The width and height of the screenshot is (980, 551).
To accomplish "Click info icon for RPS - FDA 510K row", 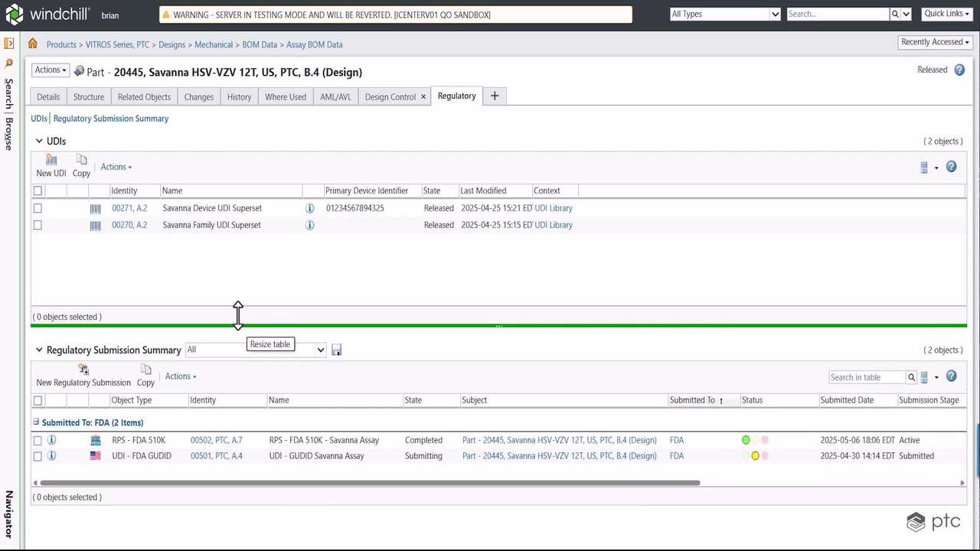I will point(52,440).
